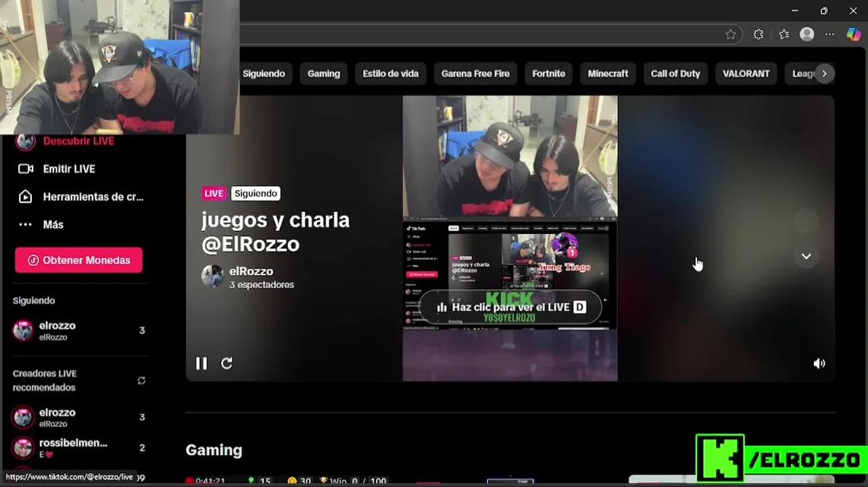Viewport: 868px width, 487px height.
Task: Click Haz clic para ver el LIVE
Action: coord(510,307)
